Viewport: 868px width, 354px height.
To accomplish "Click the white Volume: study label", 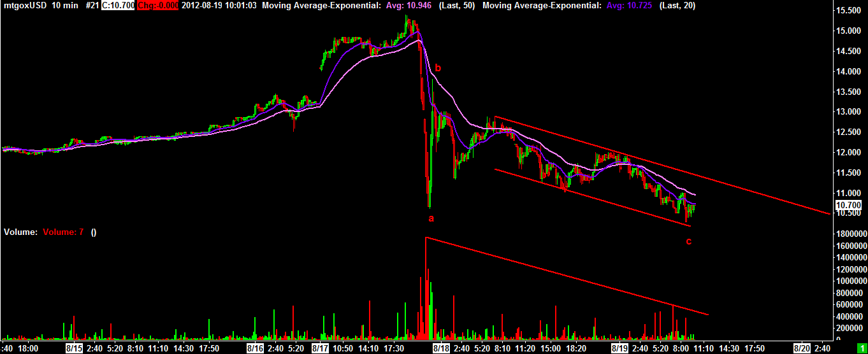I will coord(20,232).
